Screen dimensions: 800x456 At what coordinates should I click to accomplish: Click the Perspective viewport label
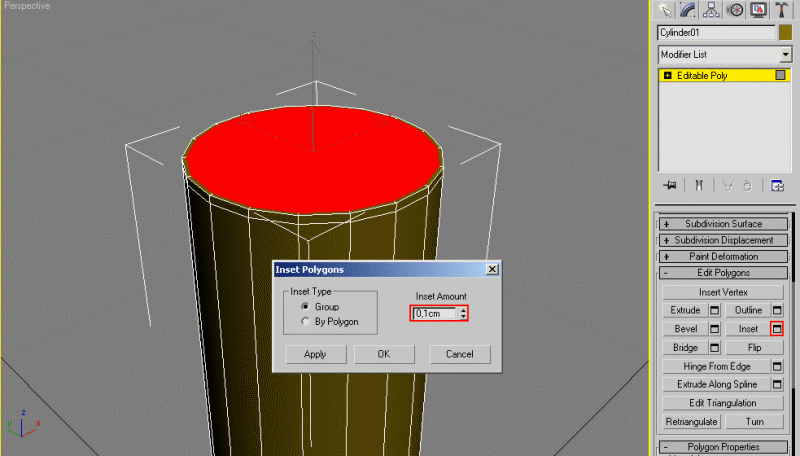coord(27,6)
